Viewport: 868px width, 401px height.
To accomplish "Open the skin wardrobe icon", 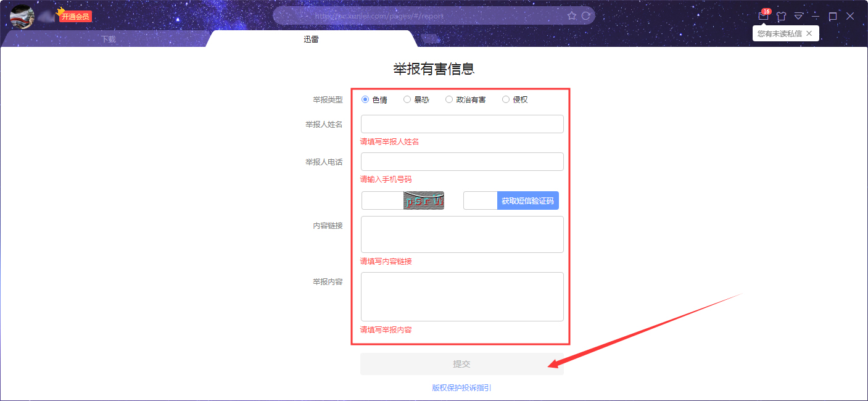I will 781,15.
